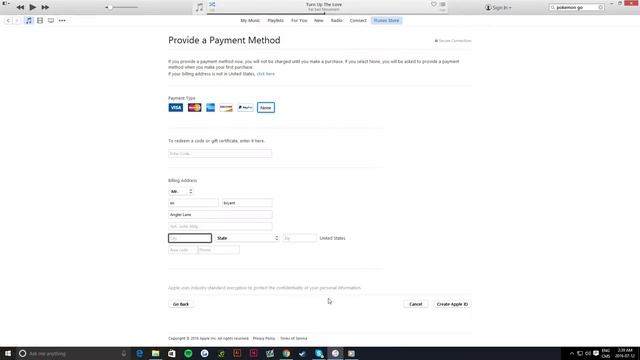Click the Zip code field

coord(300,238)
